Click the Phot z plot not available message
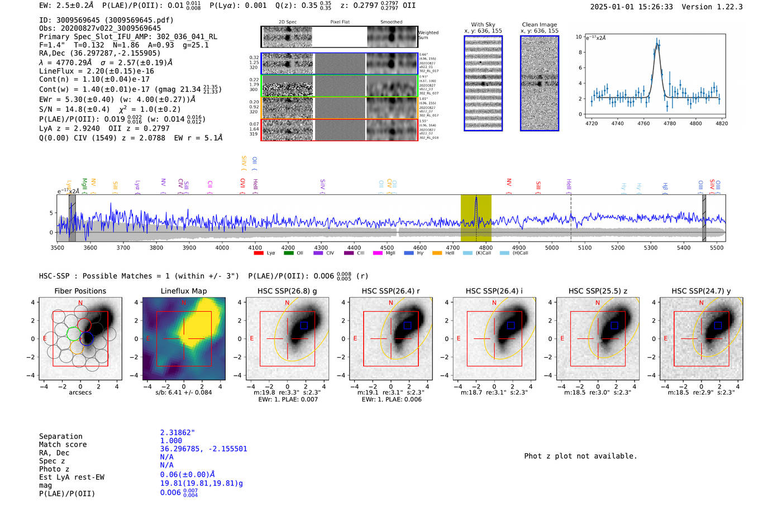782x532 pixels. coord(581,456)
